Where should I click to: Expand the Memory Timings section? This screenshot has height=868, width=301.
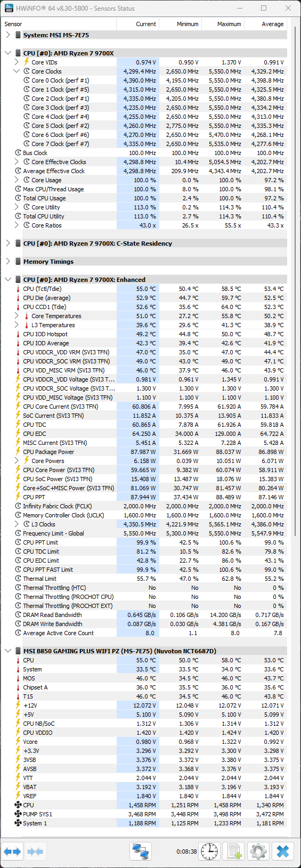[x=8, y=262]
